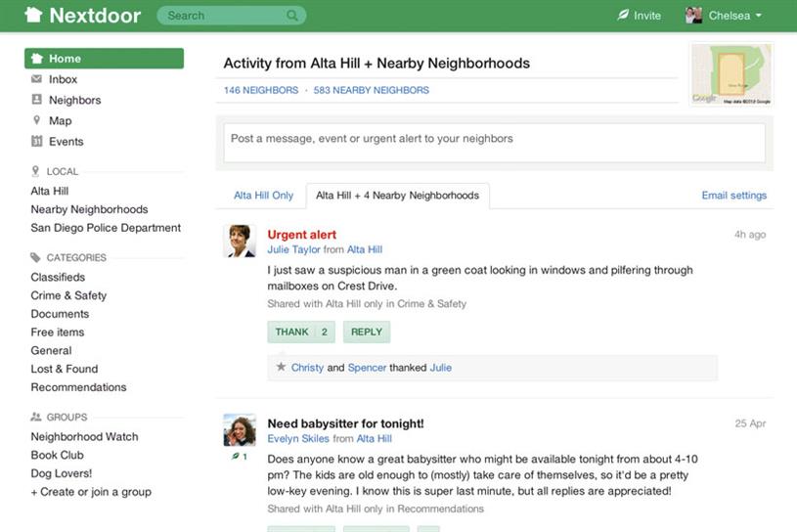797x532 pixels.
Task: Click the Map pin icon in sidebar
Action: click(36, 120)
